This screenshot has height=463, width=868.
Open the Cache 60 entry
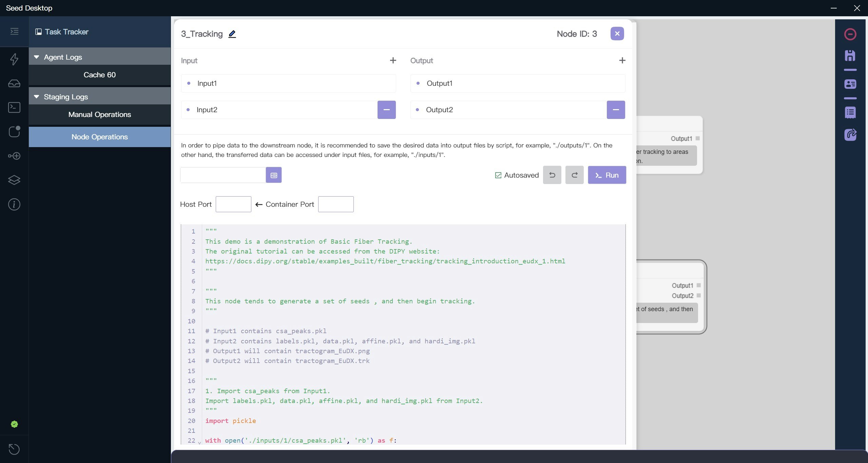point(99,75)
